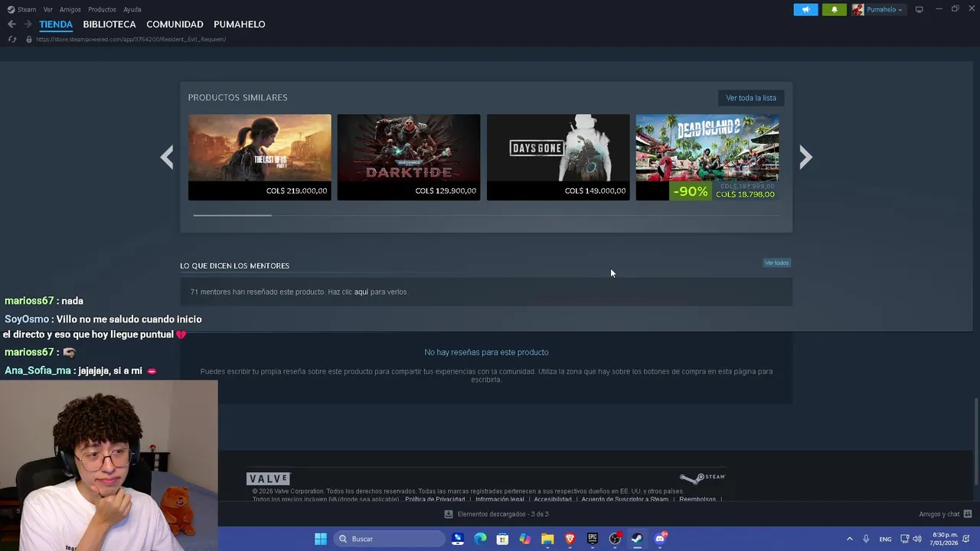
Task: Open Microsoft Store from the taskbar
Action: [502, 539]
